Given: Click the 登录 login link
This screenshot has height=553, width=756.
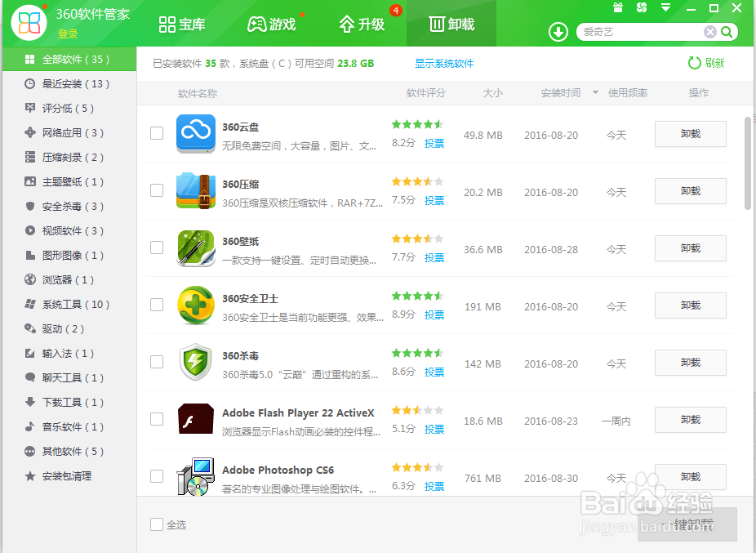Looking at the screenshot, I should (x=68, y=34).
